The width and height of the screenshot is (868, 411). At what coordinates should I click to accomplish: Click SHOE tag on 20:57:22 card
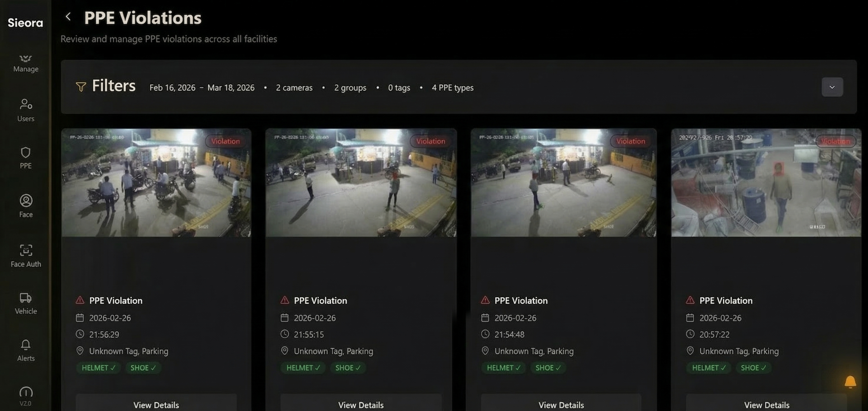click(x=753, y=368)
